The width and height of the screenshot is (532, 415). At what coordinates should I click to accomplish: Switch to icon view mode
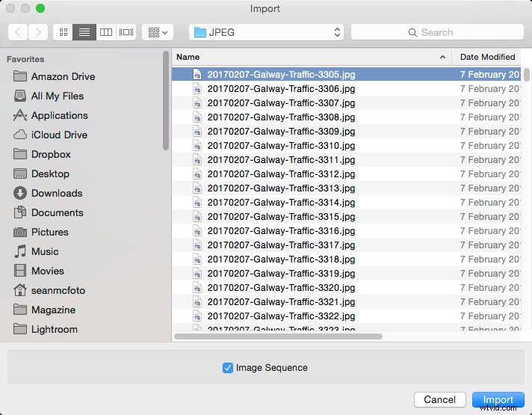(63, 32)
